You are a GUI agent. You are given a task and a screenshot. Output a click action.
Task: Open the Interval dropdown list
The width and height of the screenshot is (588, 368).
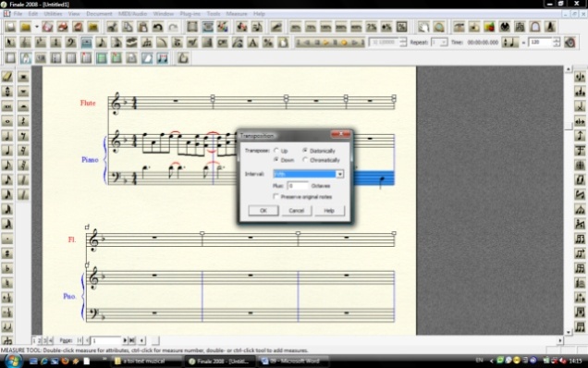coord(339,174)
